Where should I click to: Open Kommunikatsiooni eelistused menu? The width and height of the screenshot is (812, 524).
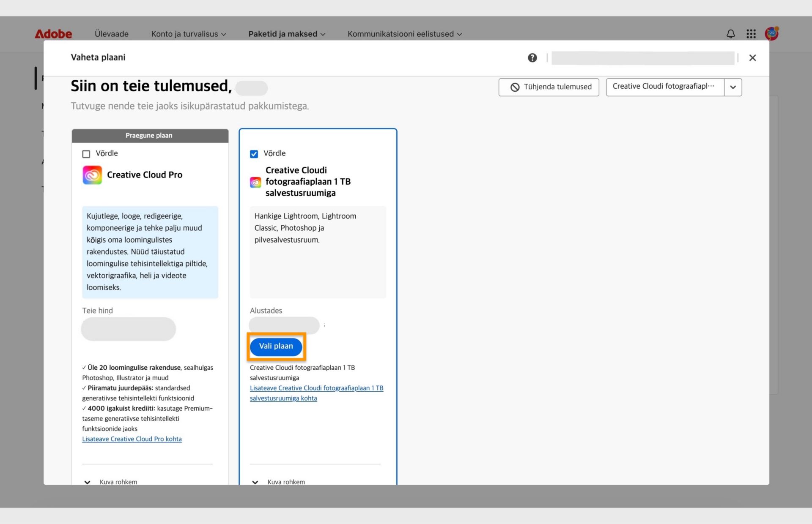(404, 34)
